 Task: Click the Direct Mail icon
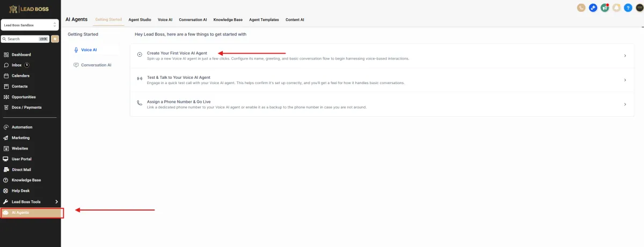(x=6, y=169)
